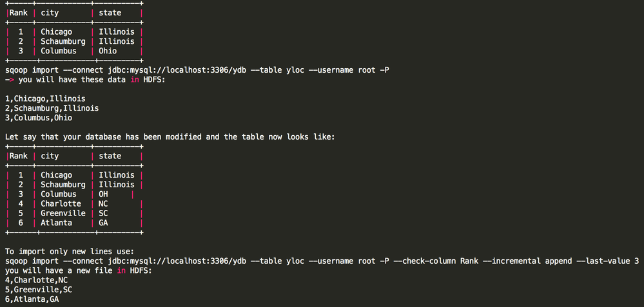Viewport: 644px width, 307px height.
Task: Click the "OH" state cell for Columbus
Action: [x=103, y=194]
